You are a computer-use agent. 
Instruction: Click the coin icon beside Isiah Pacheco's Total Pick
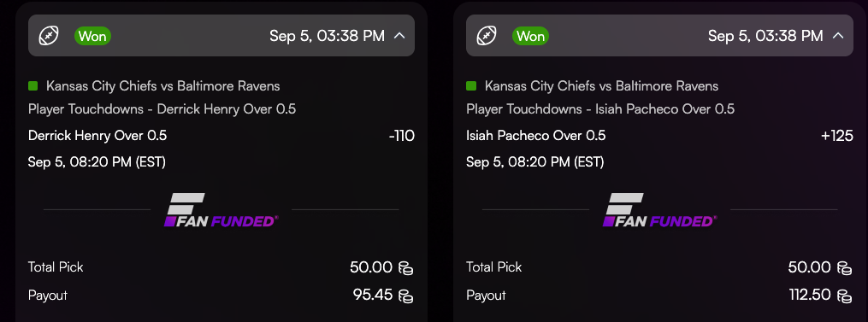[844, 268]
